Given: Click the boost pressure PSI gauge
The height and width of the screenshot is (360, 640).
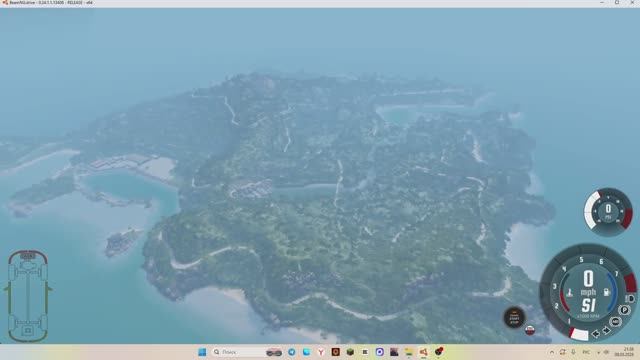Looking at the screenshot, I should [x=608, y=211].
